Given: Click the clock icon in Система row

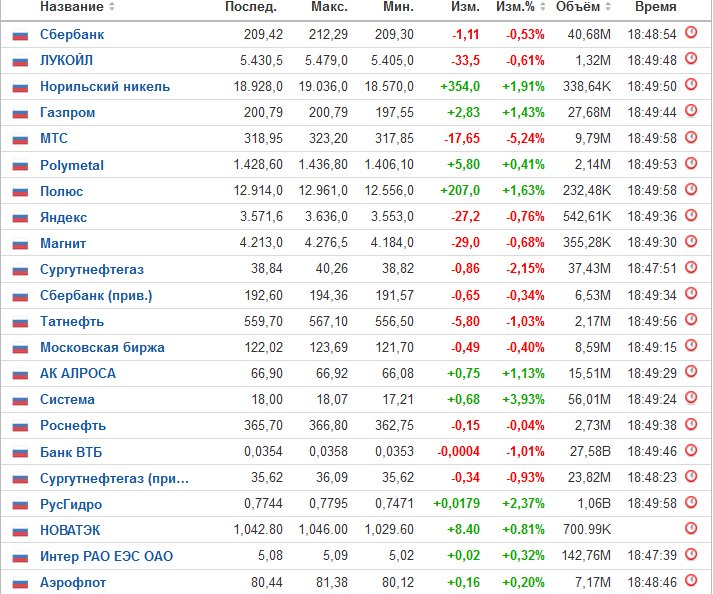Looking at the screenshot, I should (x=691, y=398).
